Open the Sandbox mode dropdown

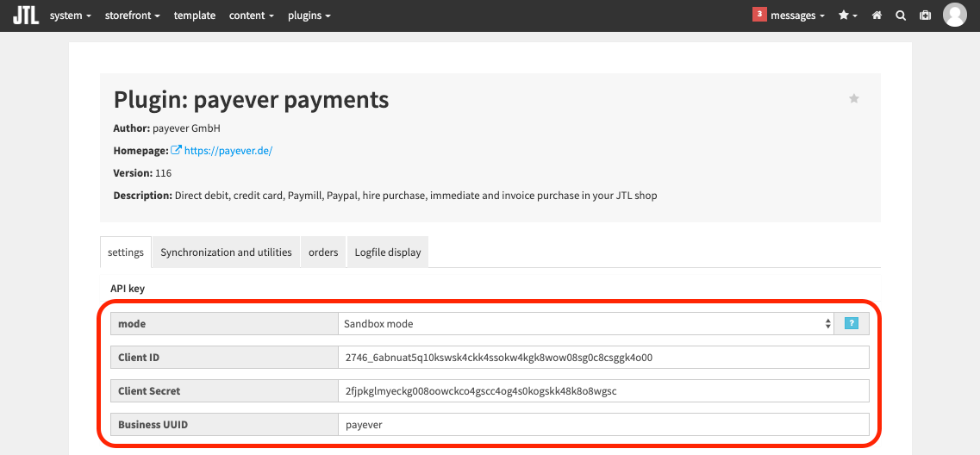coord(587,324)
